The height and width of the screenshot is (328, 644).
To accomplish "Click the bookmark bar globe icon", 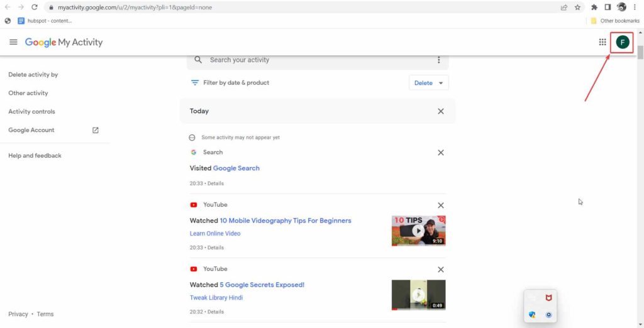I will point(8,21).
